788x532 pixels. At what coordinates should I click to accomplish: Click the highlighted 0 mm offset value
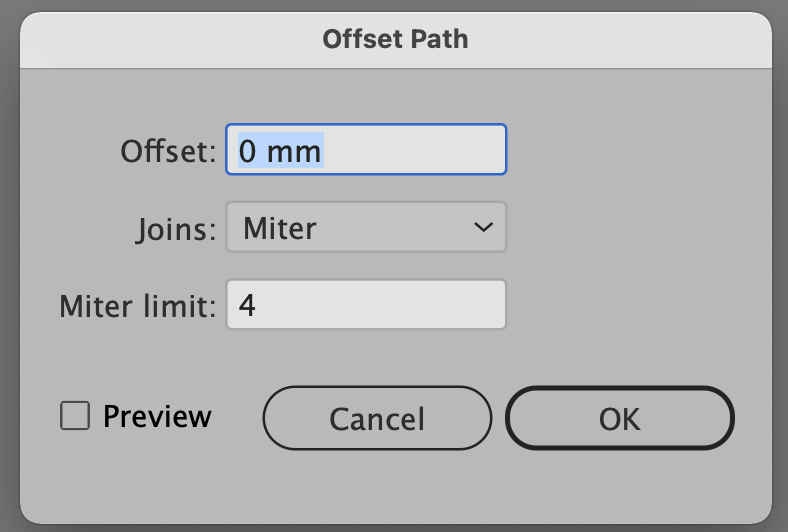(x=280, y=151)
